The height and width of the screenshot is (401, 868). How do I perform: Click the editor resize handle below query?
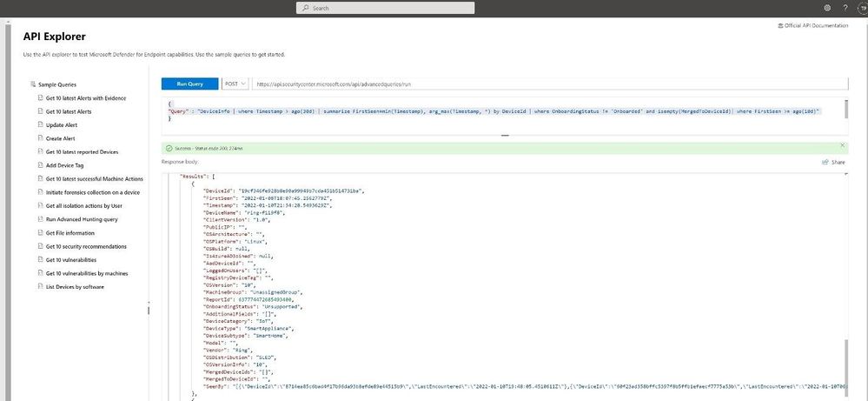(x=505, y=135)
